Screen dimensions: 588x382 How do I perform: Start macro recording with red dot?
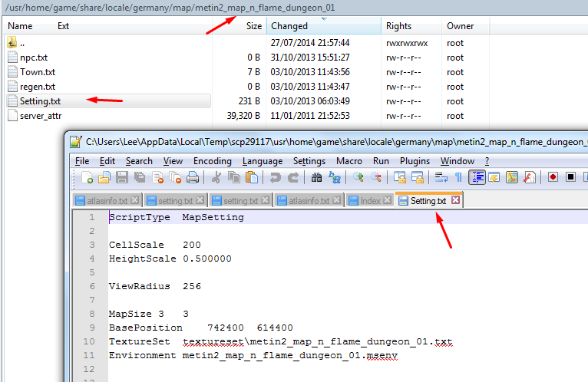(x=553, y=177)
